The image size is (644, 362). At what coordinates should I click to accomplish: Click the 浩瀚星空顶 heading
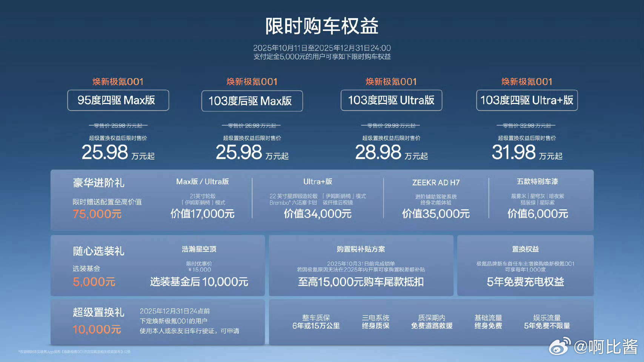[199, 249]
